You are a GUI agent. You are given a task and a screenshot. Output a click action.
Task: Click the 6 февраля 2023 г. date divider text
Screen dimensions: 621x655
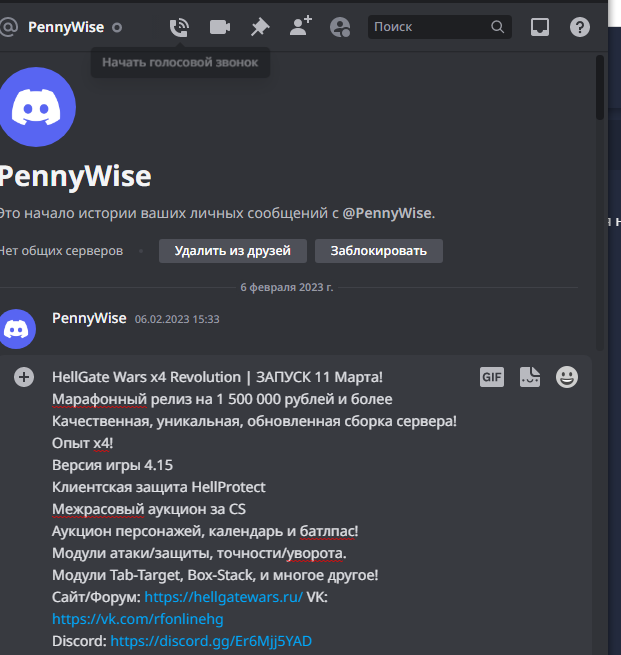click(286, 287)
